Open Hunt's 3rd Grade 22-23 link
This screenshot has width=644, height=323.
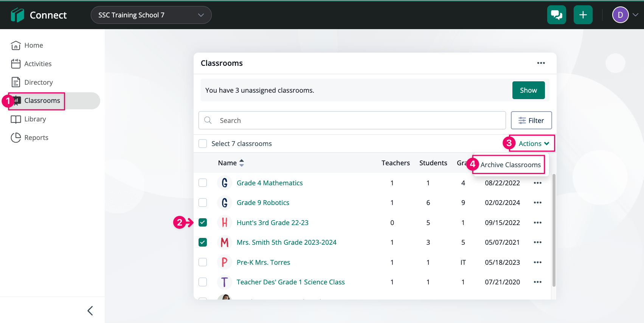[272, 223]
